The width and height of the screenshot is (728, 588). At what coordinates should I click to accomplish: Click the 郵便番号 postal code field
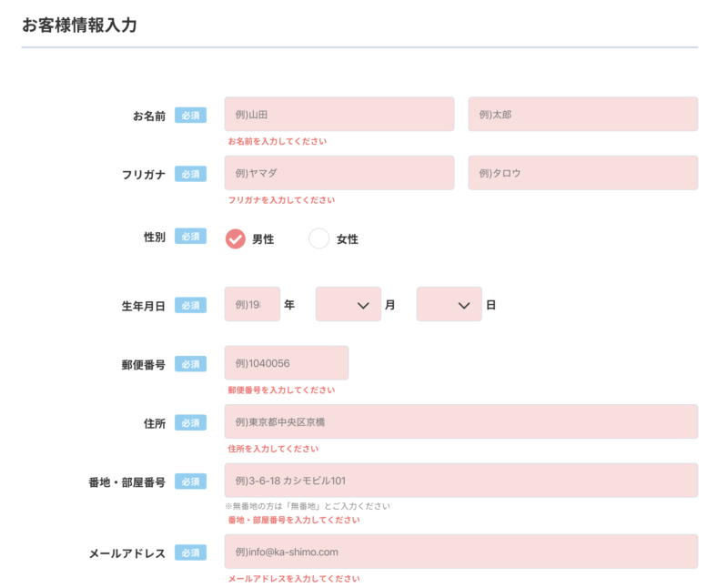click(x=286, y=362)
